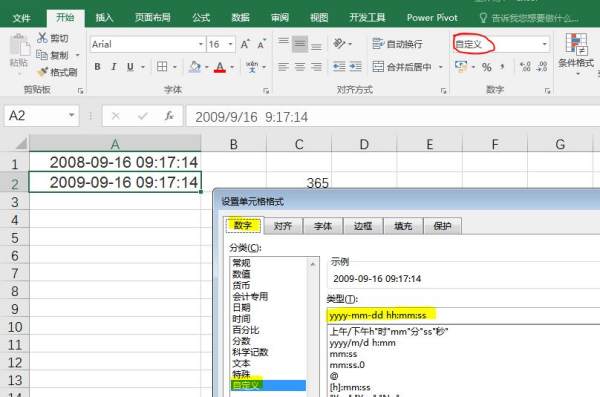The width and height of the screenshot is (600, 397).
Task: Open the Number group dialog launcher
Action: pos(548,91)
